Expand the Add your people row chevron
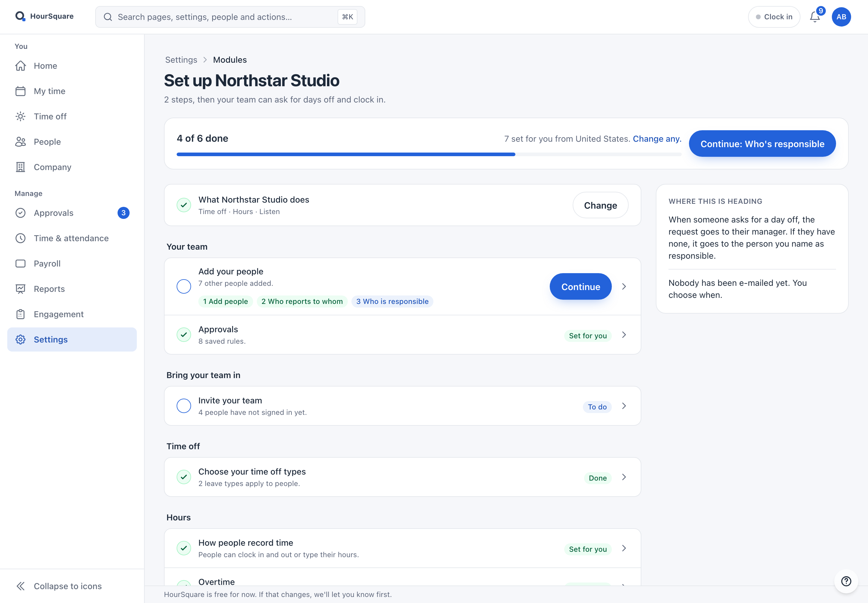 [624, 286]
